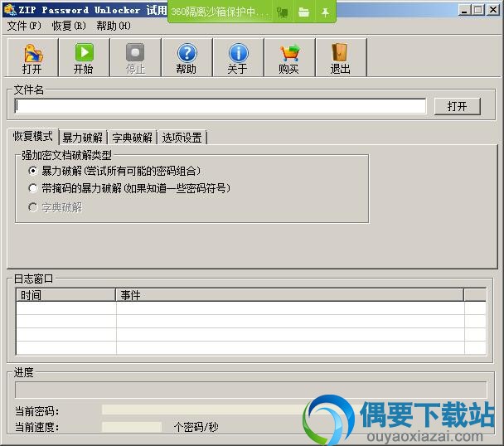Select the 字典破解 radio option

click(x=33, y=207)
